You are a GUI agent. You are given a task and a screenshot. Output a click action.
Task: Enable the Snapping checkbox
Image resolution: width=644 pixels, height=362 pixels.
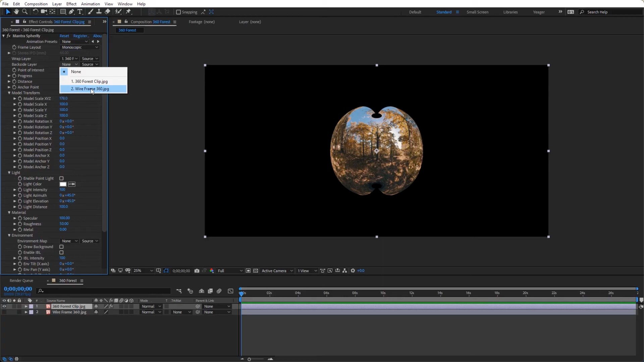pyautogui.click(x=178, y=12)
